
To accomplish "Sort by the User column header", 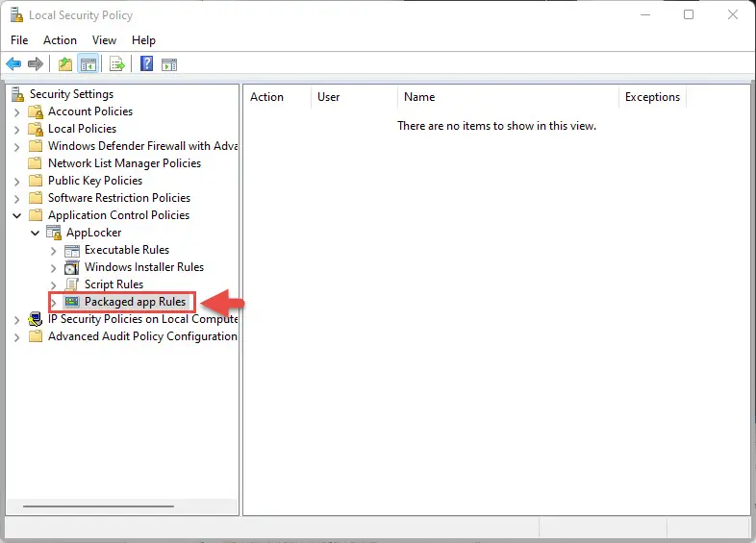I will [354, 97].
